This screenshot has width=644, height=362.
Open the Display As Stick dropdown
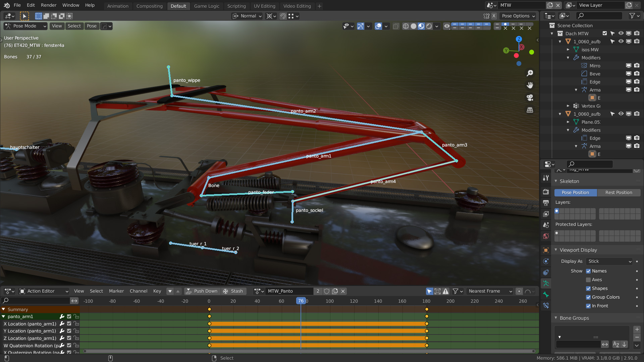coord(609,261)
